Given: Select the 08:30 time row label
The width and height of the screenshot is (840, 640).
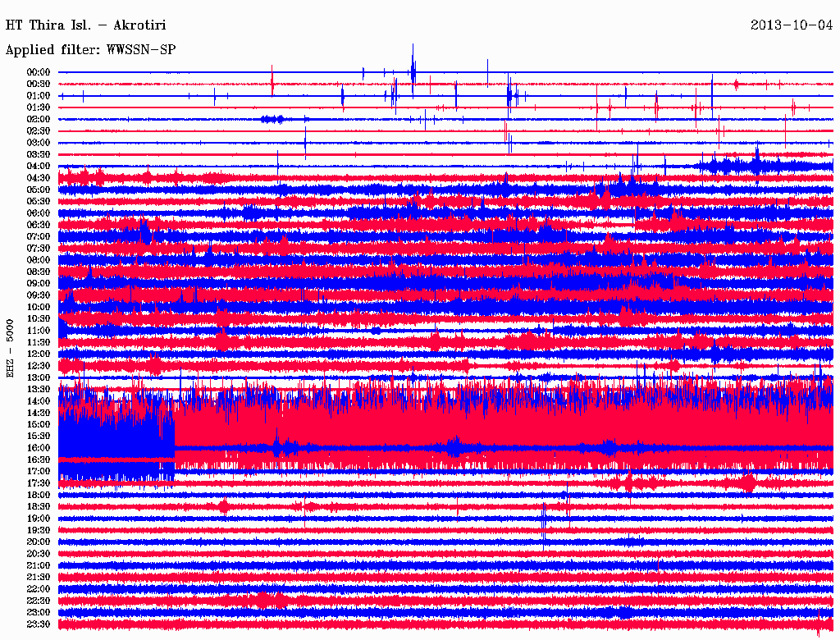Looking at the screenshot, I should tap(39, 272).
